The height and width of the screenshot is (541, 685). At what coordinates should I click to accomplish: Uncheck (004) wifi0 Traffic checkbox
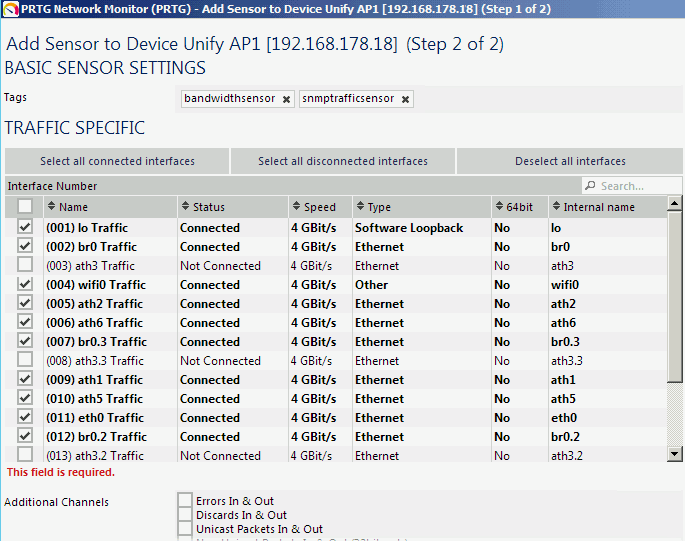tap(25, 284)
